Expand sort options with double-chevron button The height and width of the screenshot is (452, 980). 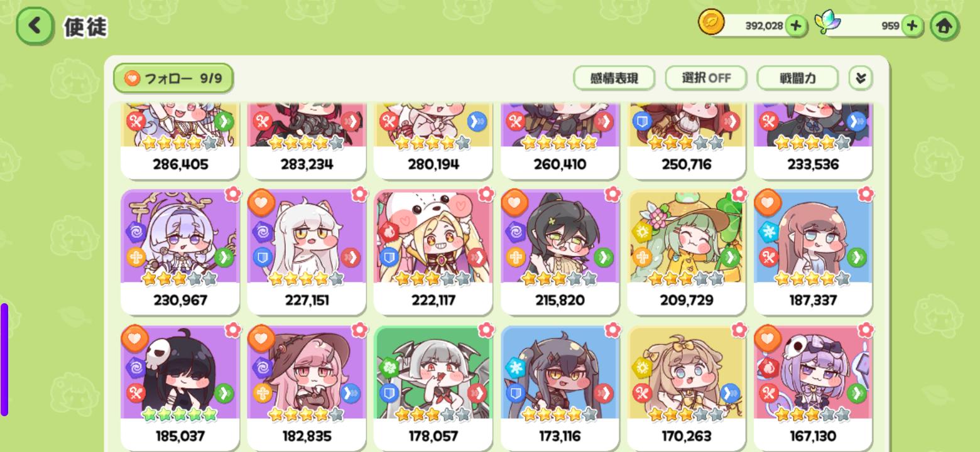[x=861, y=78]
